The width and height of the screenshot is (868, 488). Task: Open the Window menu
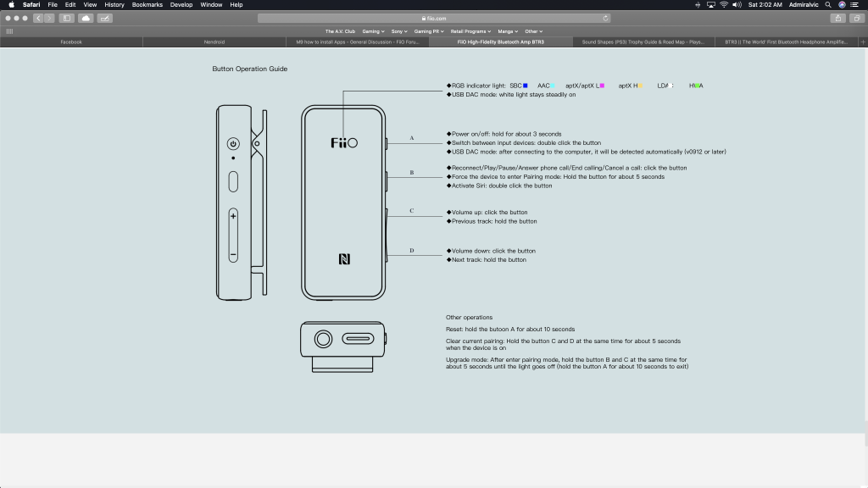tap(211, 4)
